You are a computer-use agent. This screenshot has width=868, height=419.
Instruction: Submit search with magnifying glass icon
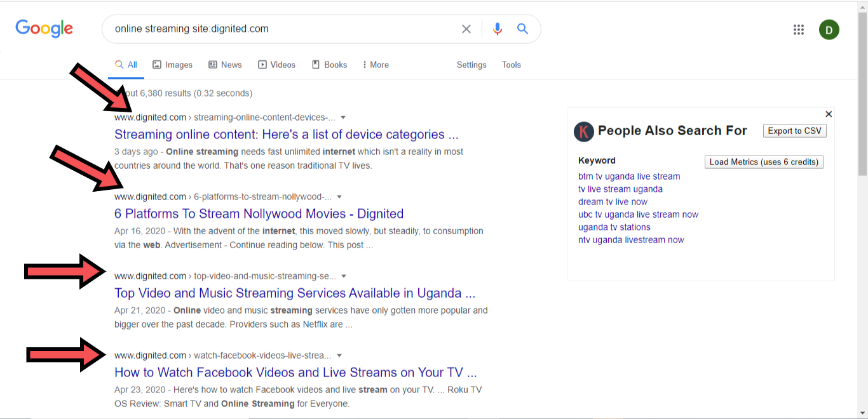pyautogui.click(x=522, y=29)
